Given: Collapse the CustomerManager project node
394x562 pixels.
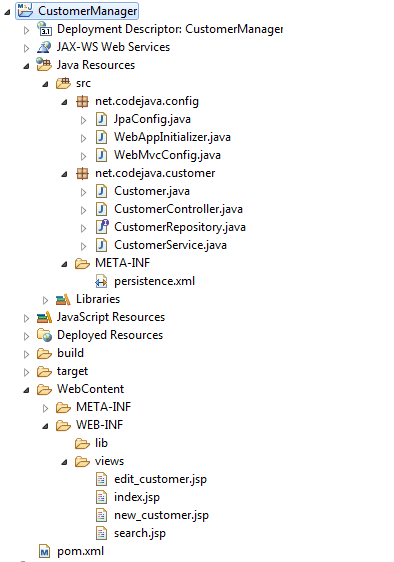Looking at the screenshot, I should tap(7, 13).
